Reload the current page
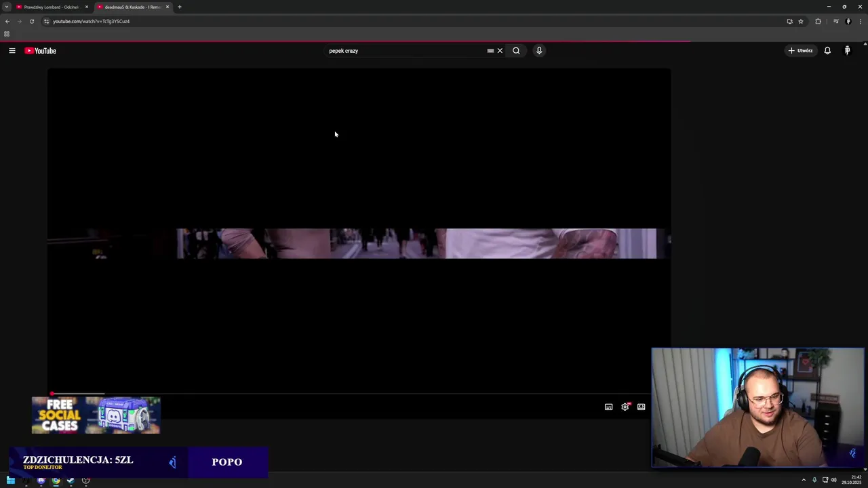The image size is (868, 488). (32, 21)
